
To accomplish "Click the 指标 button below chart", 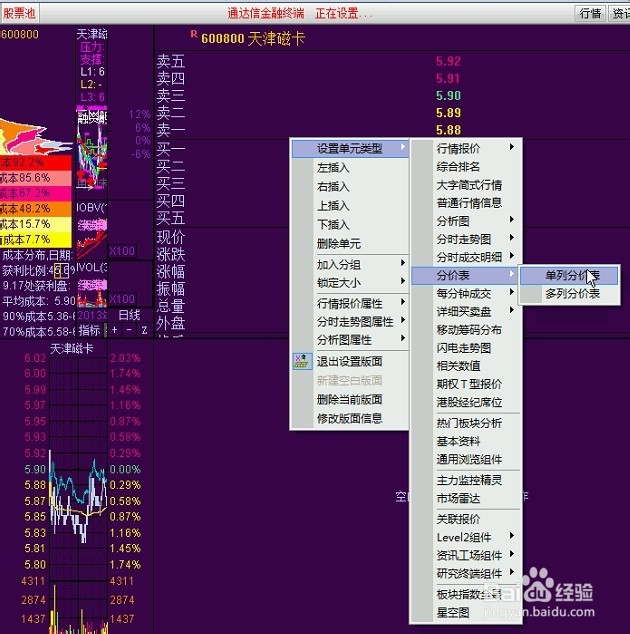I will click(89, 330).
